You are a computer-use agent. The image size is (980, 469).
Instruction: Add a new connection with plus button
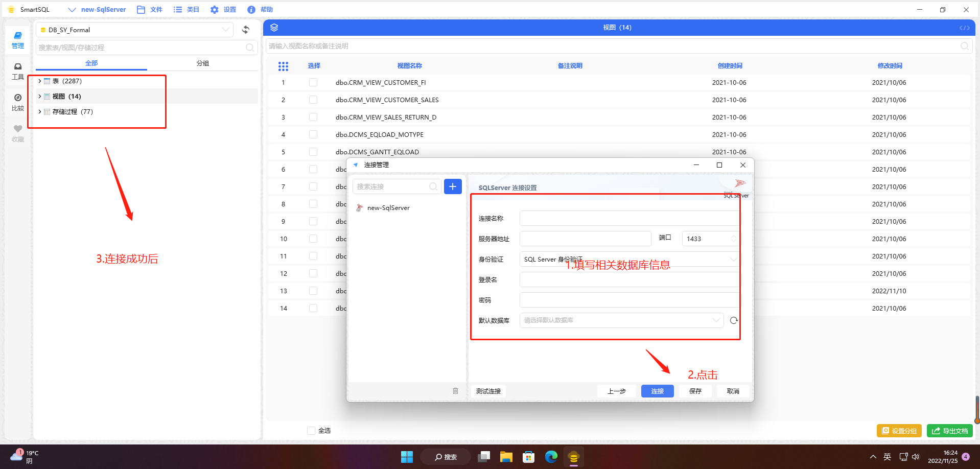click(x=453, y=186)
